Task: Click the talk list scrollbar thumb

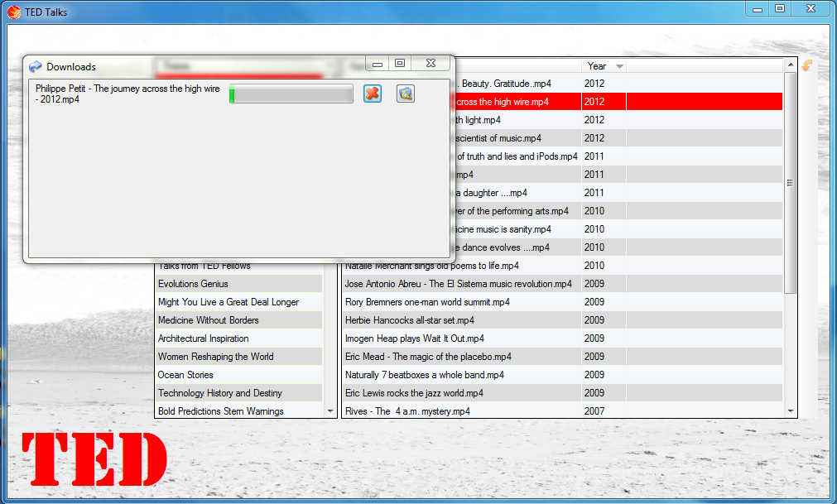Action: [790, 183]
